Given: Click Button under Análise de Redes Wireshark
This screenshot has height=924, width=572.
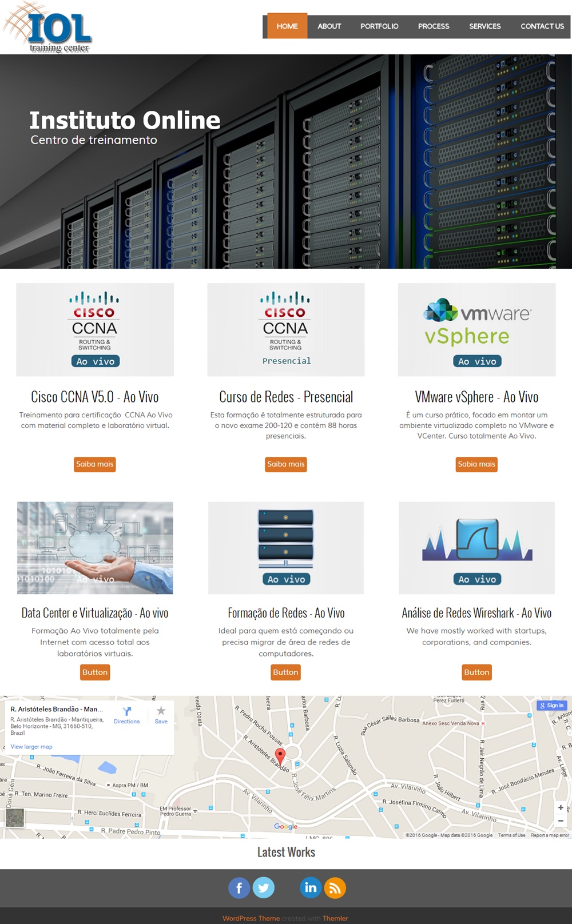Looking at the screenshot, I should [476, 672].
